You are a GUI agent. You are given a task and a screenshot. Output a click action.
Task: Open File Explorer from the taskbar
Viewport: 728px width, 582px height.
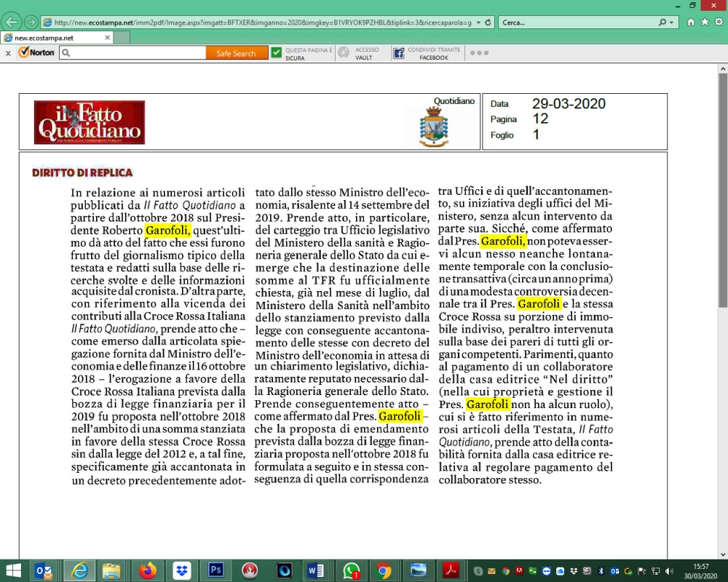click(x=111, y=570)
